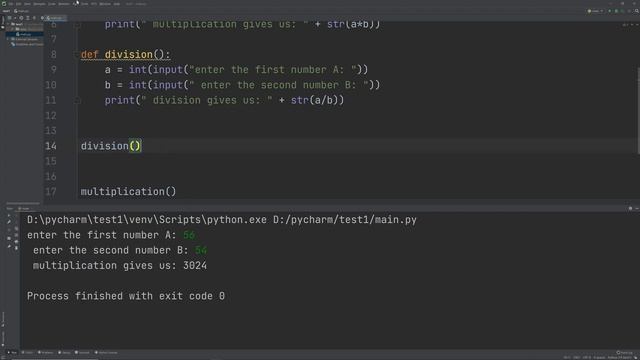Click the Debug bug icon in toolbar
640x360 pixels.
click(x=616, y=11)
